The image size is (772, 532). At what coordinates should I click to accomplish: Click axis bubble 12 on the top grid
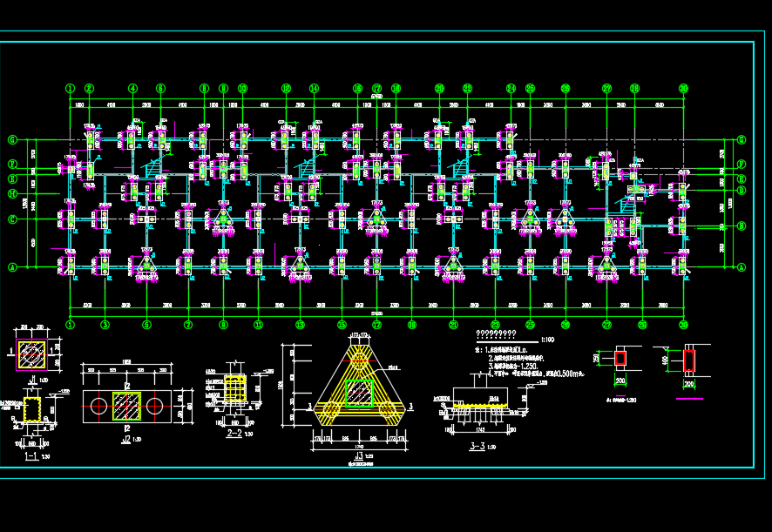click(286, 89)
